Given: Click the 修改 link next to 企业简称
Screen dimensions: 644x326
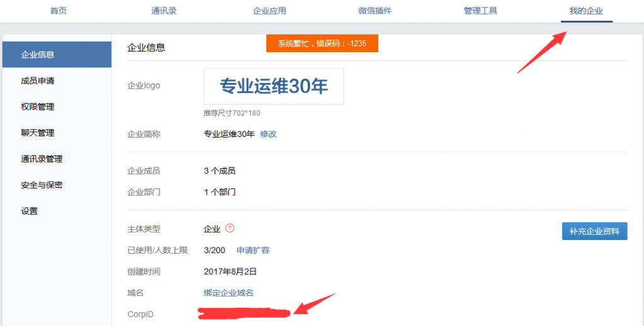Looking at the screenshot, I should [268, 134].
